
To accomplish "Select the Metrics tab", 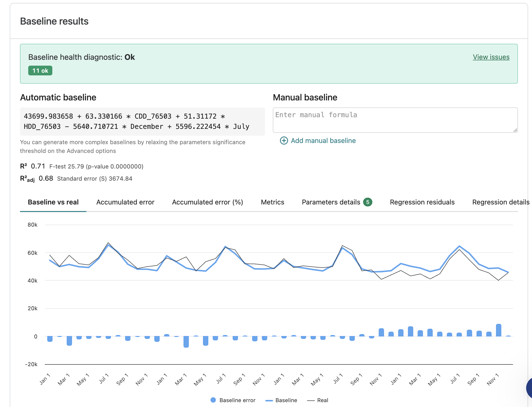I will [273, 202].
